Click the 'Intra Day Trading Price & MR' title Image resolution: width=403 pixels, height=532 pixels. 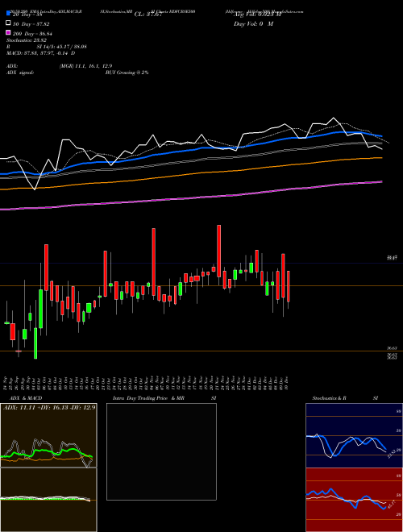[148, 398]
